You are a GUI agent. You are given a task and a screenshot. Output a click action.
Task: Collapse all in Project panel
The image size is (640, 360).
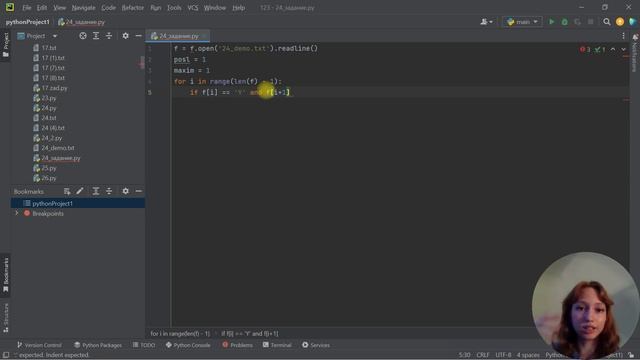tap(109, 36)
